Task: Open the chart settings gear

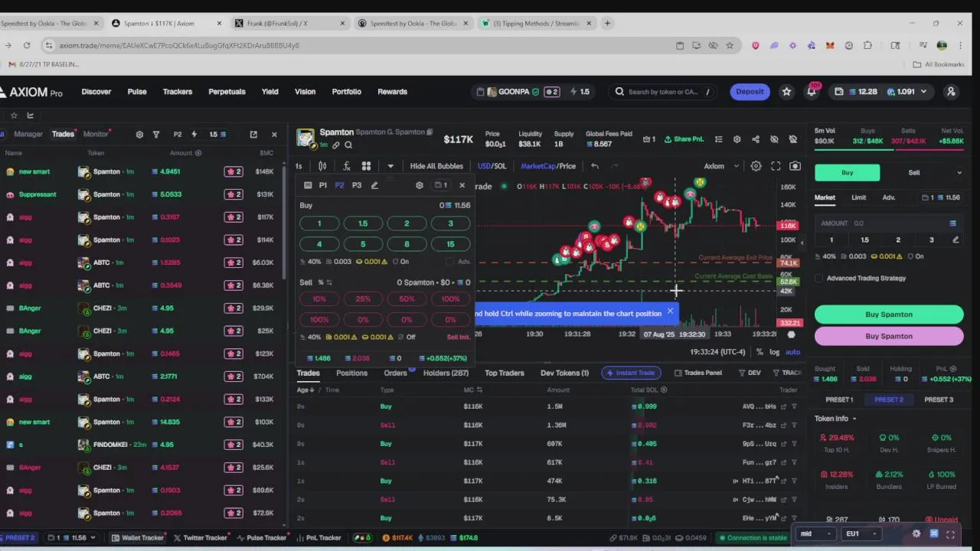Action: point(756,166)
